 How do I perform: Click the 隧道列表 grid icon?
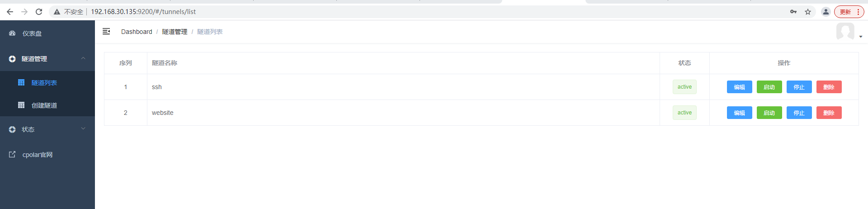[x=21, y=82]
